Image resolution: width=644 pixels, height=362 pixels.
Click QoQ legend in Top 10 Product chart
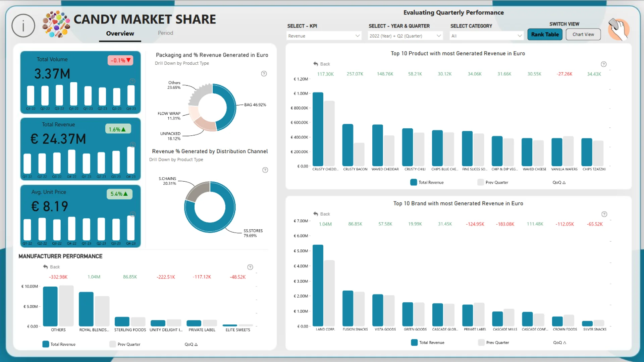(559, 182)
